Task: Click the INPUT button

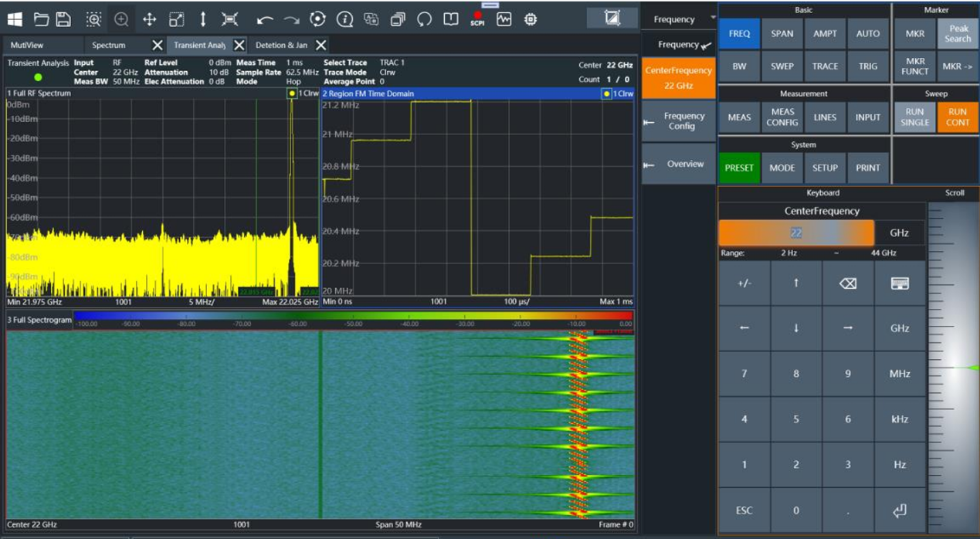Action: [x=868, y=117]
